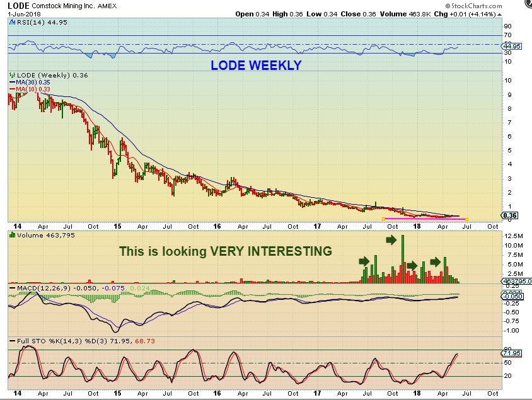Click the red MA(10) legend line marker
The image size is (532, 400).
(12, 89)
